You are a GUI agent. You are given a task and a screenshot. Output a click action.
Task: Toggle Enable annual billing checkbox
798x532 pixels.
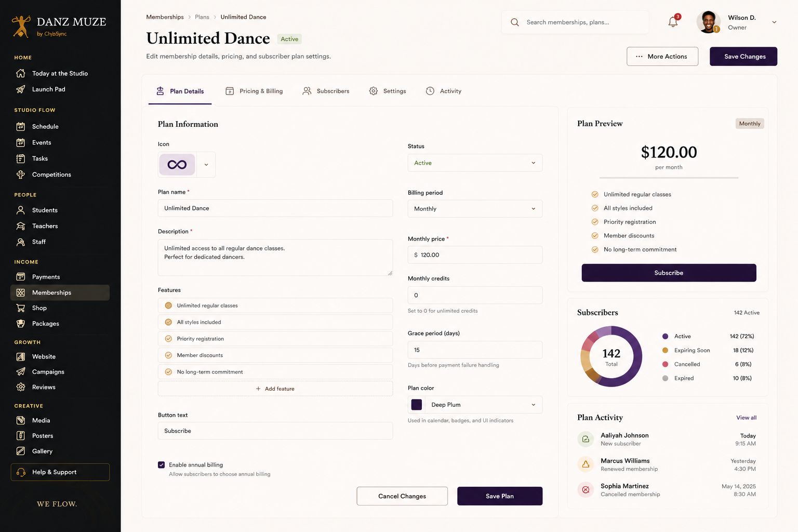[162, 465]
